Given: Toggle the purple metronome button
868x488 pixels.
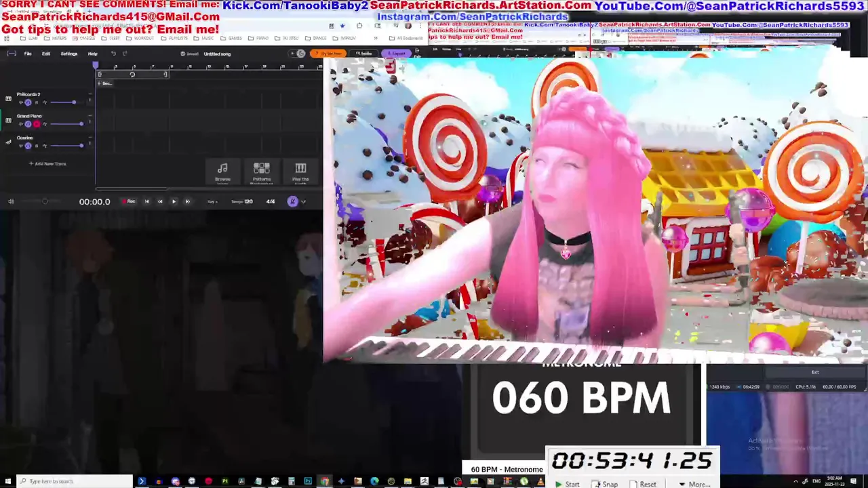Looking at the screenshot, I should pyautogui.click(x=293, y=201).
